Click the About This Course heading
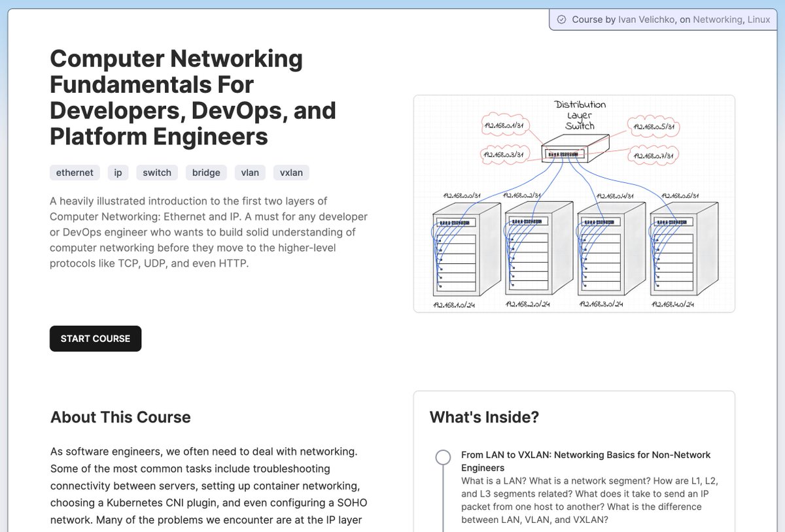 pyautogui.click(x=120, y=417)
